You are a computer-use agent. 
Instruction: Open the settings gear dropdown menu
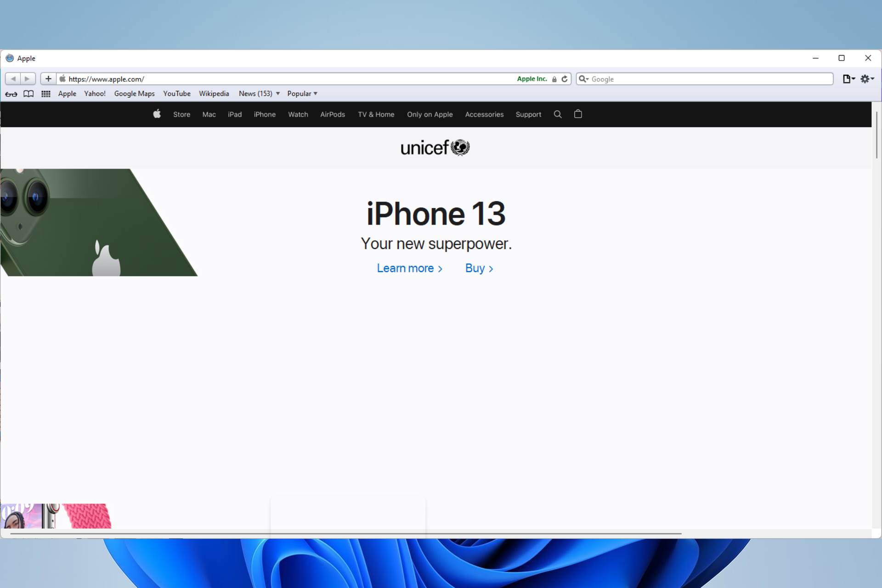867,79
